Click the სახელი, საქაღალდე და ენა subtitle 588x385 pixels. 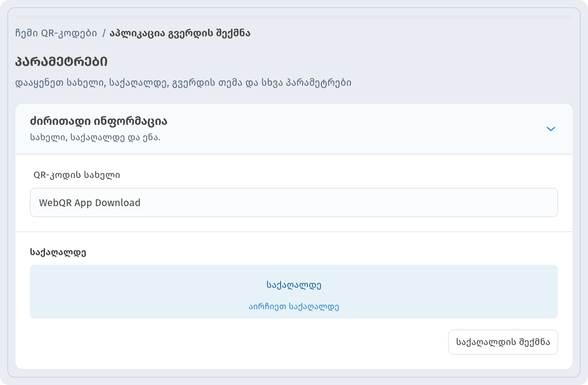[95, 137]
